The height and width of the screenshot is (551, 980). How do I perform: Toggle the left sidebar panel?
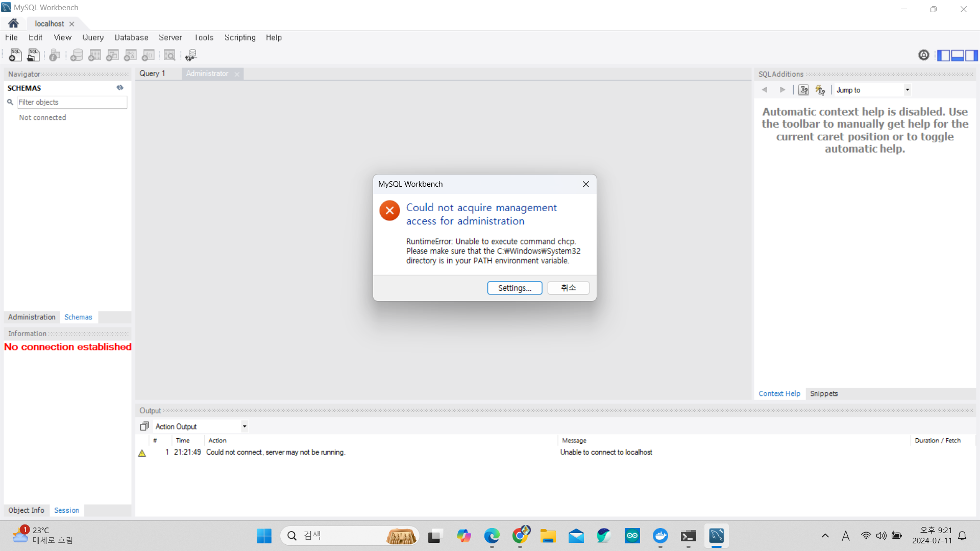pyautogui.click(x=944, y=55)
